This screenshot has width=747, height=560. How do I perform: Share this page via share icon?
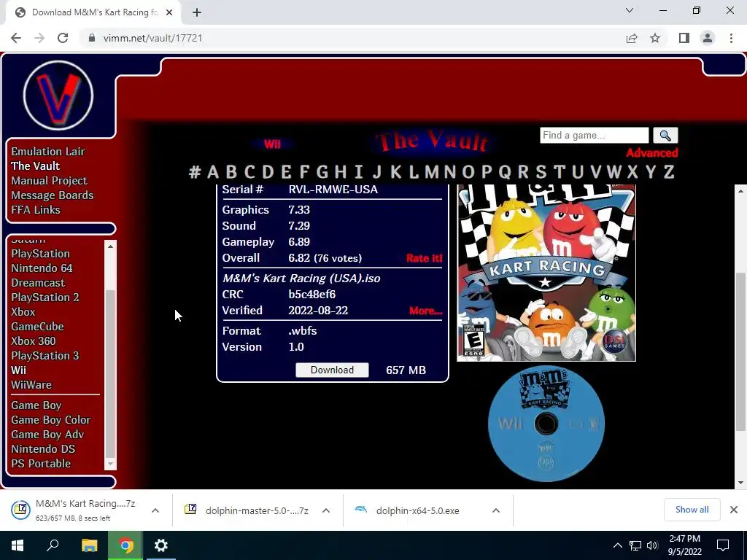tap(632, 38)
